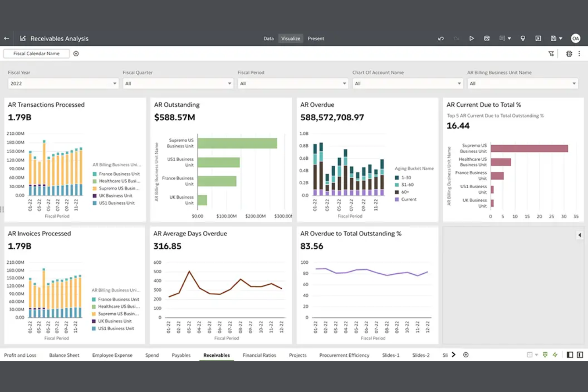Toggle the grammar panel icon

tap(580, 355)
